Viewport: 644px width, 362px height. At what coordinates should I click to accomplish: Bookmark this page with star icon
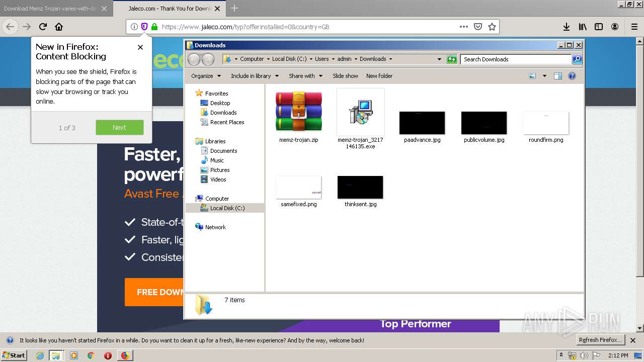(492, 27)
